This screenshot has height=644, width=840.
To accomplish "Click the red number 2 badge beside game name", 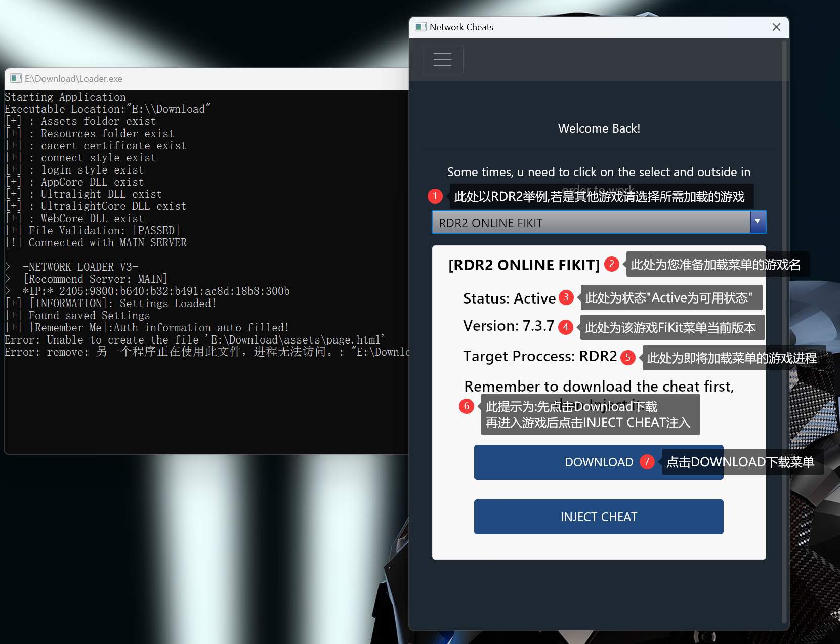I will pos(611,264).
